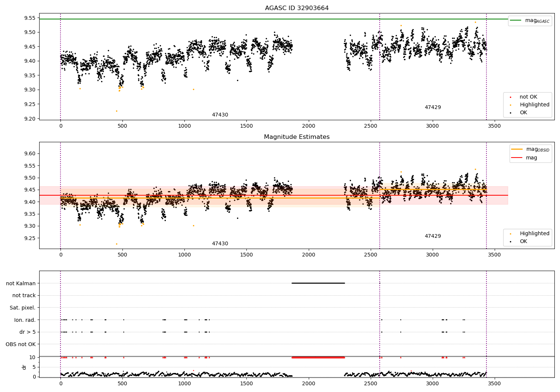Click the 'not Kalman' row label
The width and height of the screenshot is (560, 392).
(21, 283)
